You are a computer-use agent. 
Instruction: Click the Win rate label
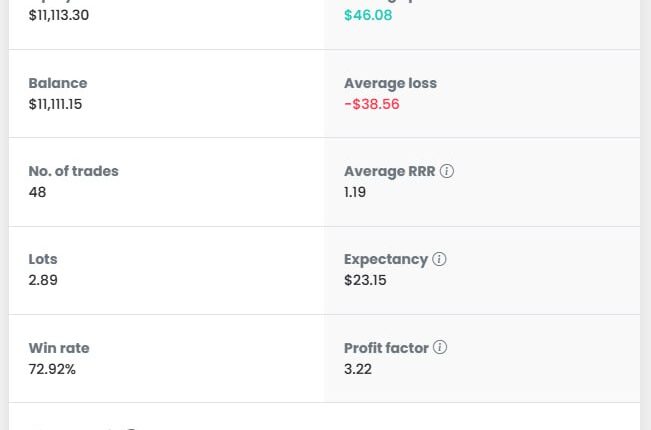(x=59, y=348)
